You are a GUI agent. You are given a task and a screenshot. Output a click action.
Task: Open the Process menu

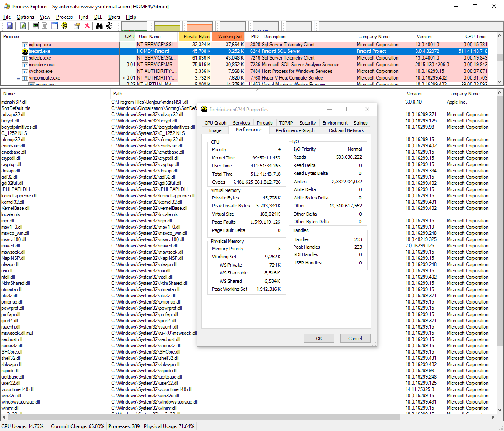click(65, 17)
